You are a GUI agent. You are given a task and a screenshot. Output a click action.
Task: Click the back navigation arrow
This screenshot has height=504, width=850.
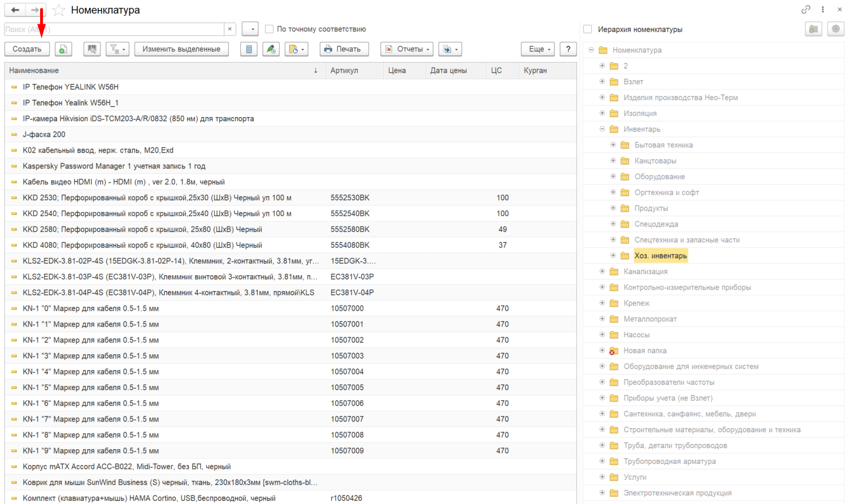(15, 10)
